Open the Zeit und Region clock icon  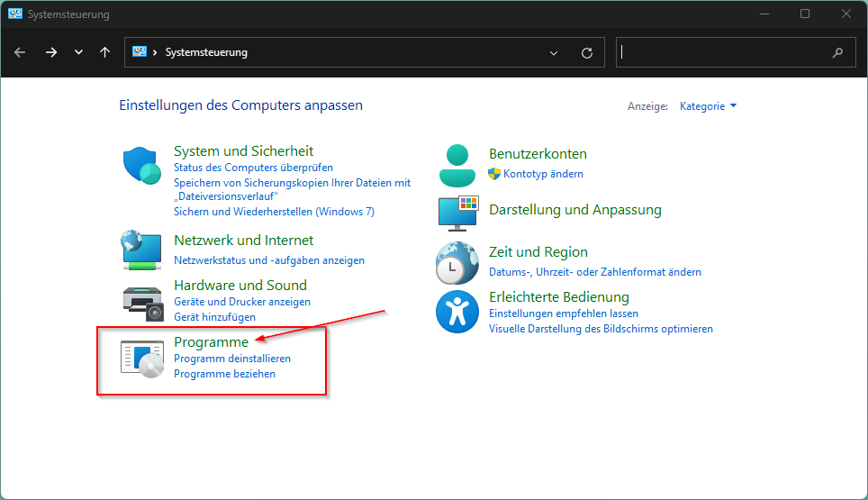457,263
